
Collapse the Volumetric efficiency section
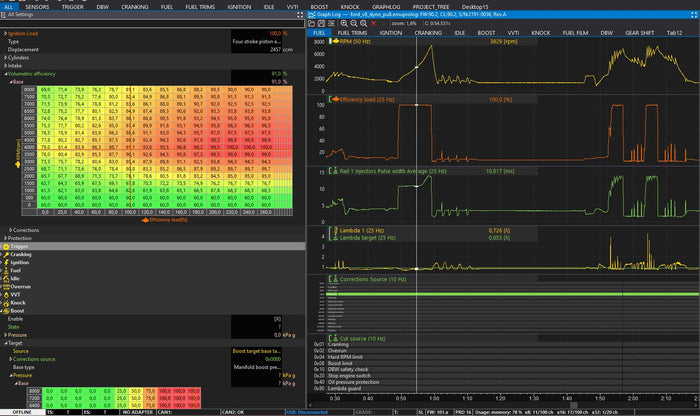point(5,74)
